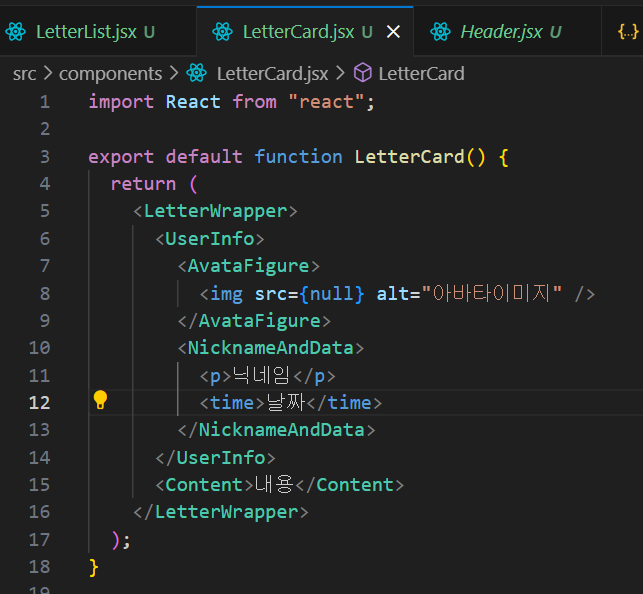Screen dimensions: 643x594
Task: Click the opening NicknameAndData tag on line 10
Action: coord(271,348)
